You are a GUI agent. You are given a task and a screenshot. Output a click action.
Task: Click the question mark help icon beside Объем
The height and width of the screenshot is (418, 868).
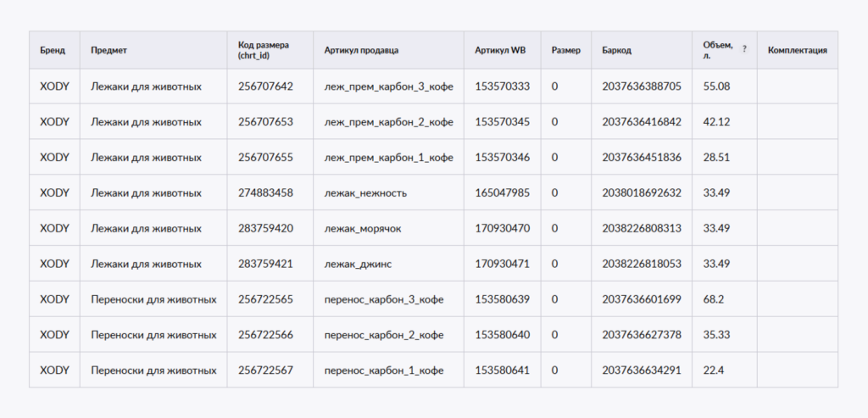point(744,49)
